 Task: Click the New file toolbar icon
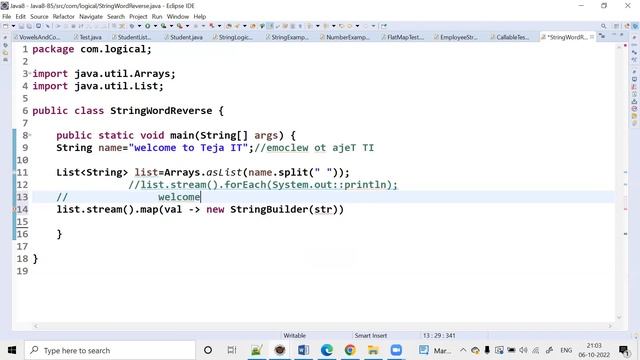click(6, 26)
